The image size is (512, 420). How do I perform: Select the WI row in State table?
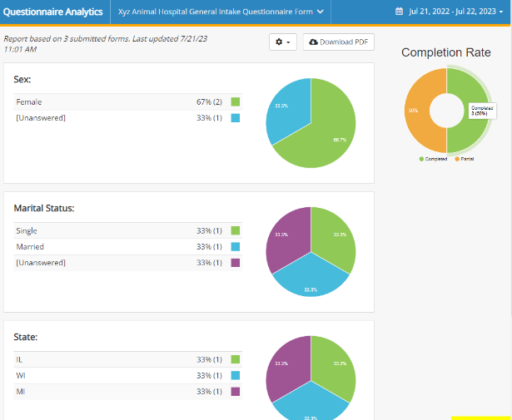[x=127, y=376]
